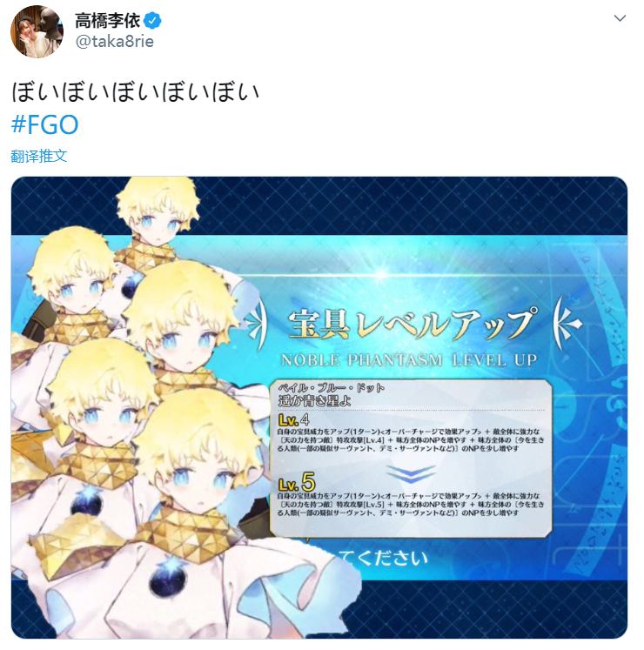Click the right ornament beside the title
This screenshot has height=650, width=644.
pos(567,324)
